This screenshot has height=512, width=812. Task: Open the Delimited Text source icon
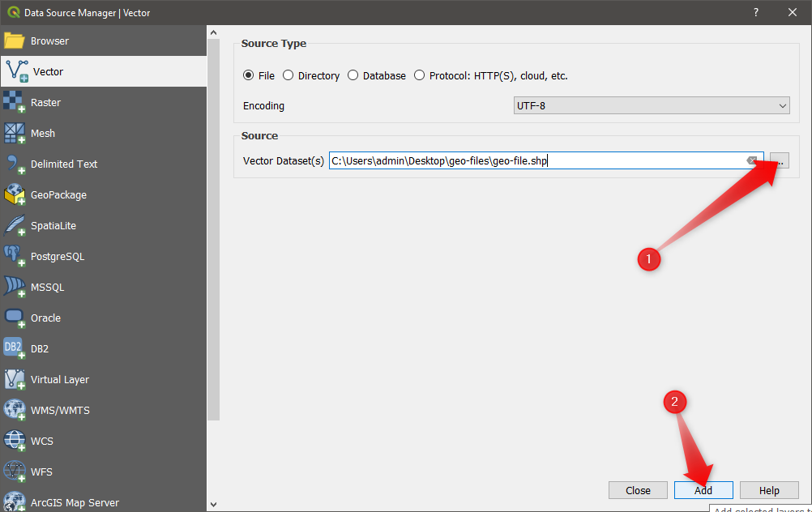(15, 164)
